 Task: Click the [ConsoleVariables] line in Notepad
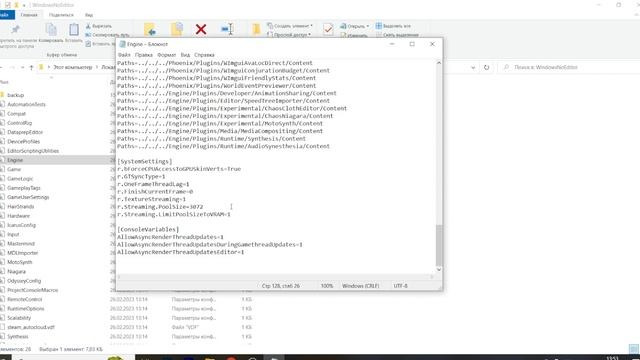pos(148,229)
